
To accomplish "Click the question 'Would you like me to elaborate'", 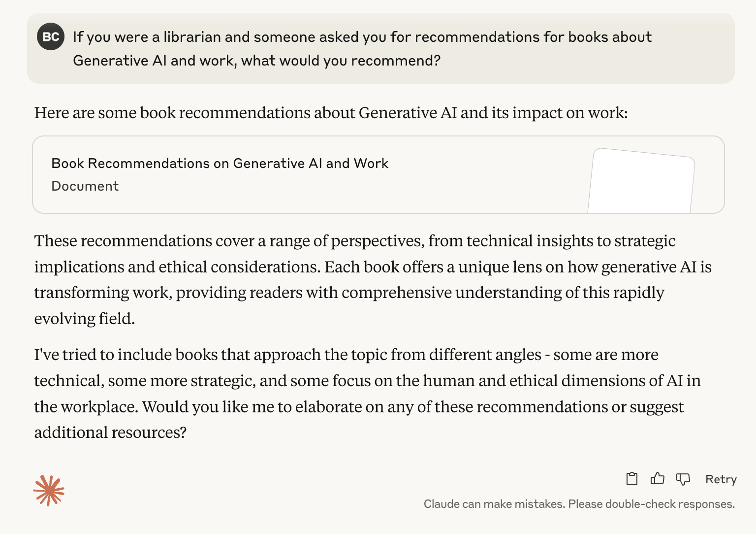I will pos(413,407).
